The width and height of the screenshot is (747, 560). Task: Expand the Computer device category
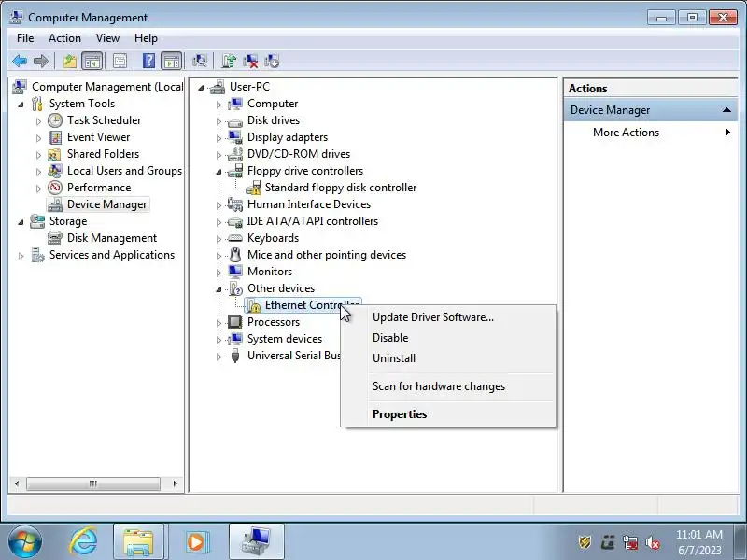tap(218, 105)
